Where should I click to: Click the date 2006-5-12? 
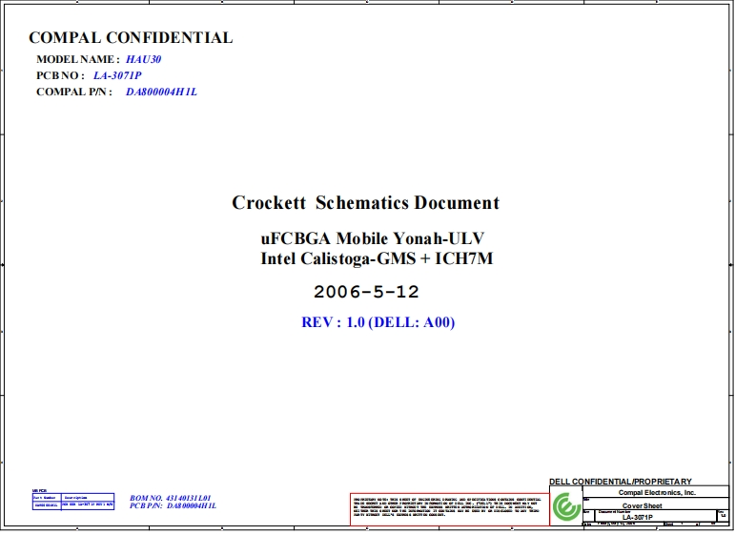pyautogui.click(x=366, y=291)
